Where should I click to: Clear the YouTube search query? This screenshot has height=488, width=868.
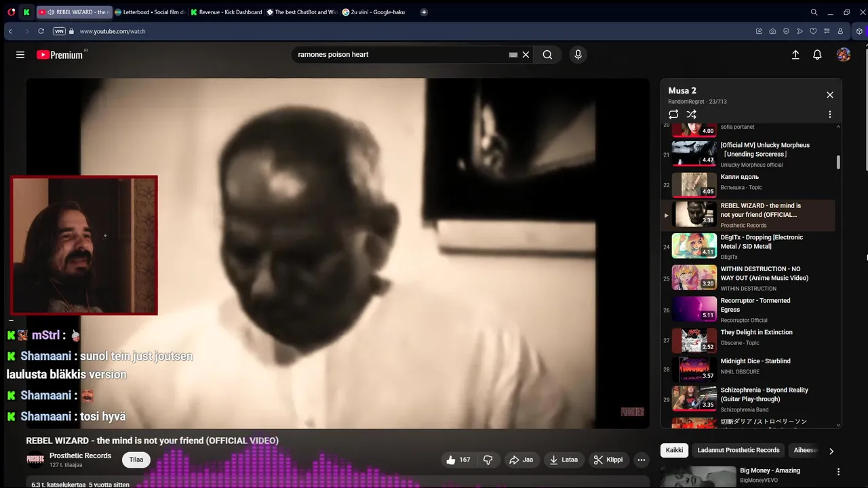coord(526,55)
